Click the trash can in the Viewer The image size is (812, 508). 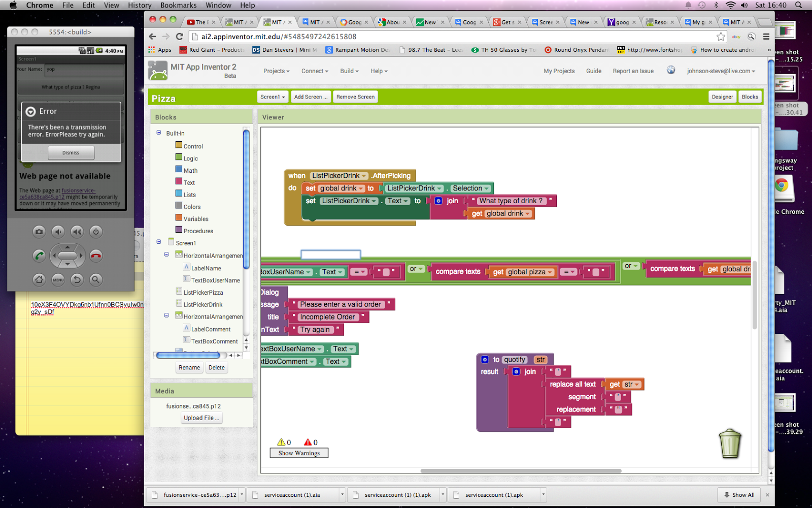(730, 443)
